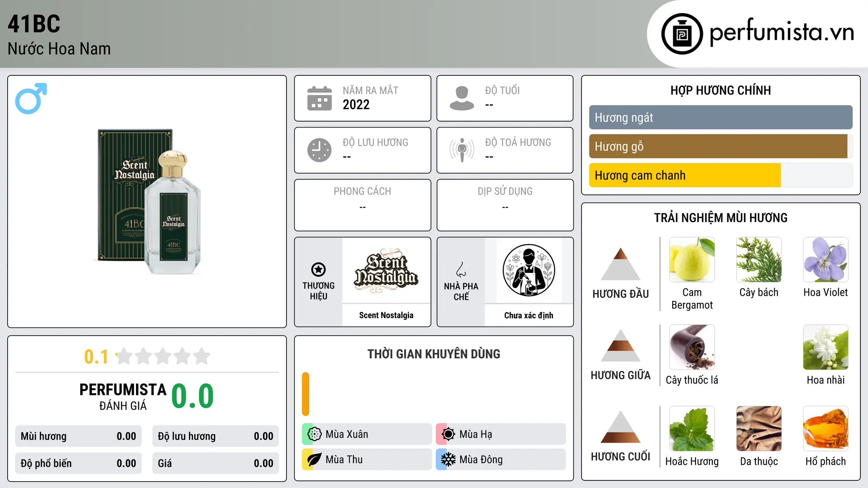The image size is (868, 488).
Task: Click the Hương đầu pyramid icon
Action: 620,264
